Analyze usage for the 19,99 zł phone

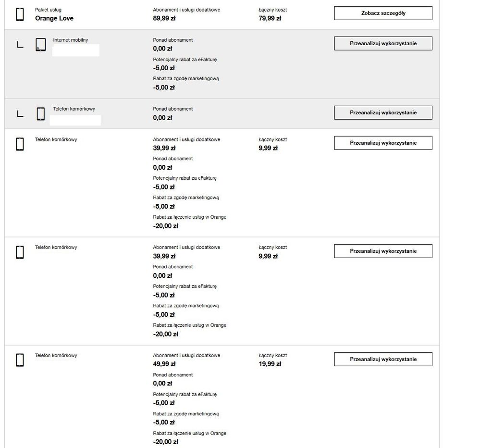tap(383, 359)
